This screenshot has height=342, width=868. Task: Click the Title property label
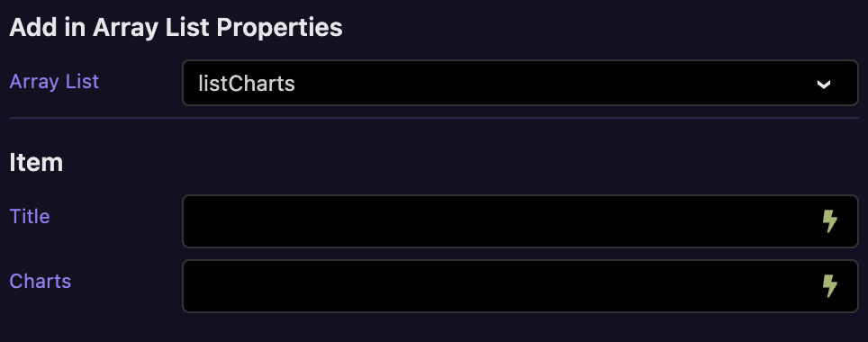coord(30,216)
